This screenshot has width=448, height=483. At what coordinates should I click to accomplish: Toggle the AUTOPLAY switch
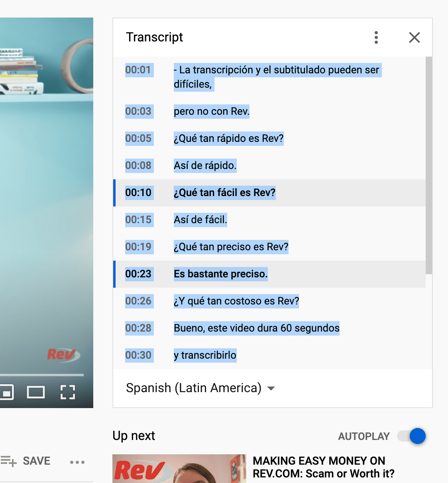(x=412, y=436)
